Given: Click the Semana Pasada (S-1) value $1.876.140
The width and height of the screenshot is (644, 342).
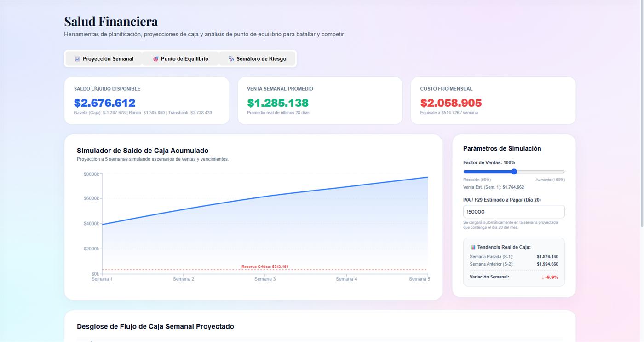Looking at the screenshot, I should [x=547, y=257].
